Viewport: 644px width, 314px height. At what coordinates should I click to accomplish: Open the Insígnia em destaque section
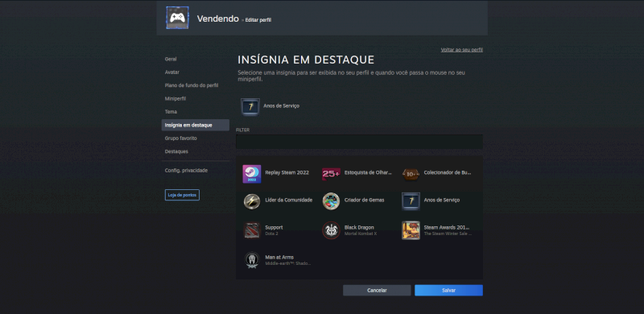point(196,125)
